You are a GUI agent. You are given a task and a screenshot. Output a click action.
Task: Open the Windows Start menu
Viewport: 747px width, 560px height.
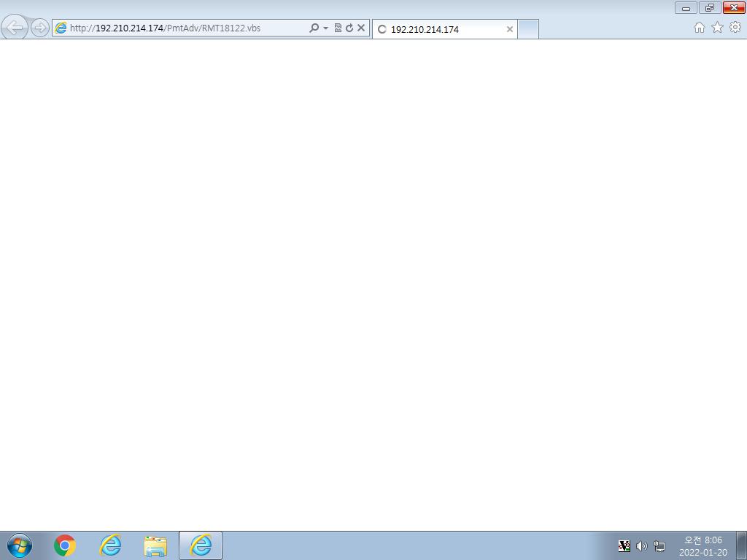[20, 545]
